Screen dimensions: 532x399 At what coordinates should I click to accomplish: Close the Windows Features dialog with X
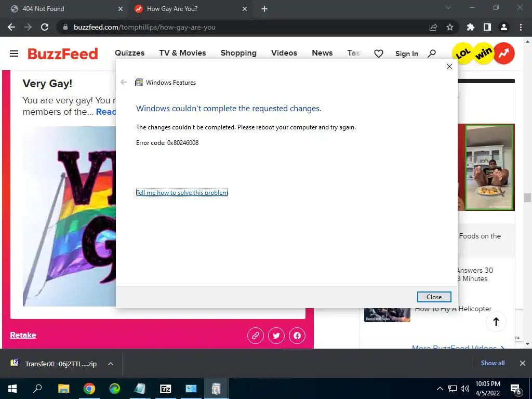point(449,66)
